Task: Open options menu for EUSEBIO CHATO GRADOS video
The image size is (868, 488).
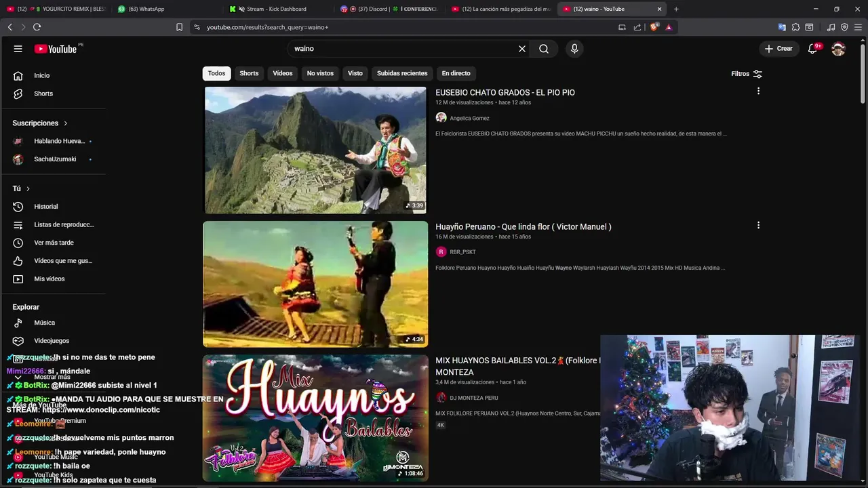Action: (758, 91)
